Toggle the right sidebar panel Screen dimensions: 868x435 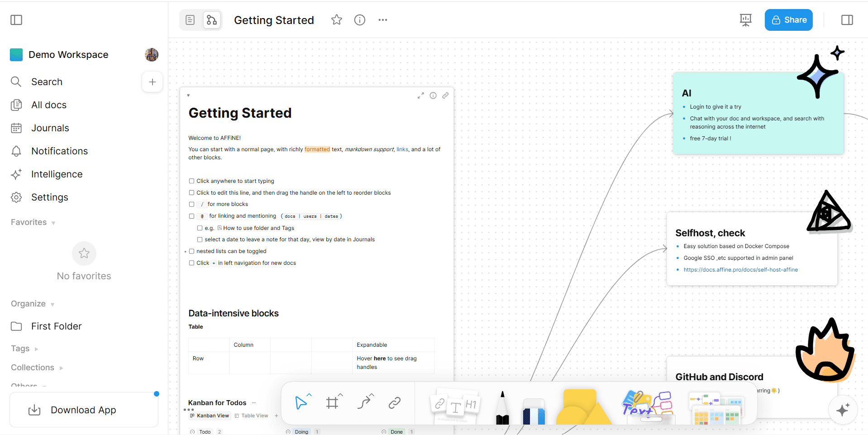click(847, 20)
